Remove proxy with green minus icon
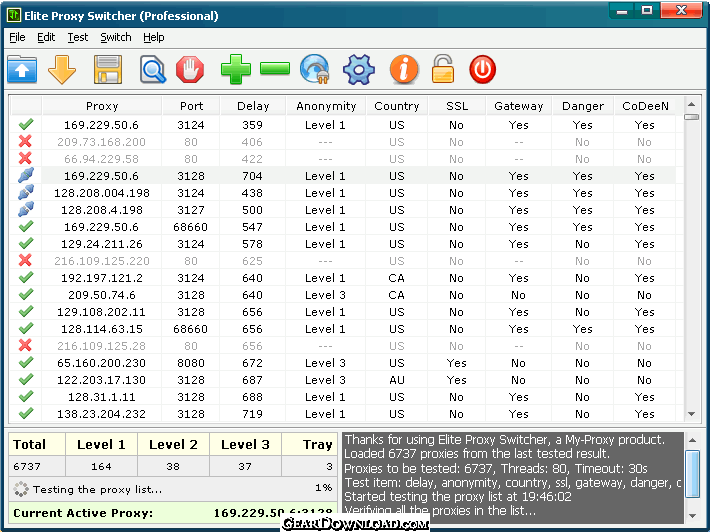Viewport: 710px width, 532px height. 275,69
